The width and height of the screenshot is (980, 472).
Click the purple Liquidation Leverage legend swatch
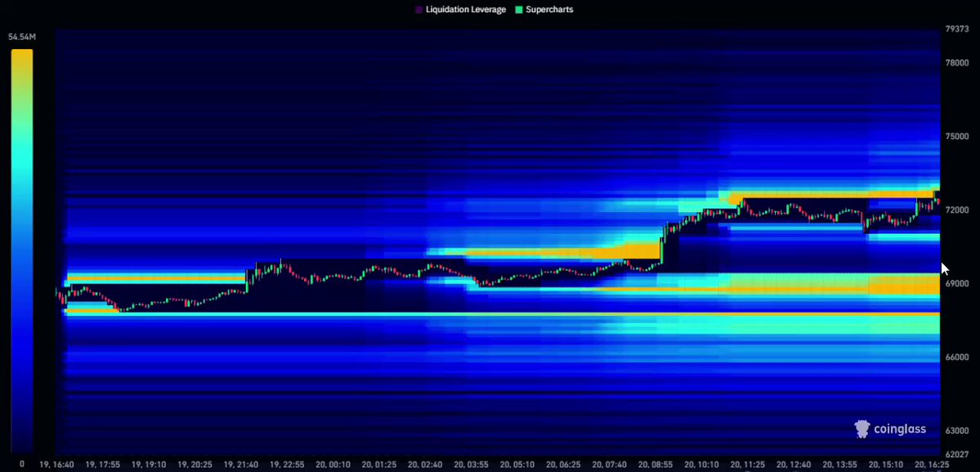[x=418, y=10]
